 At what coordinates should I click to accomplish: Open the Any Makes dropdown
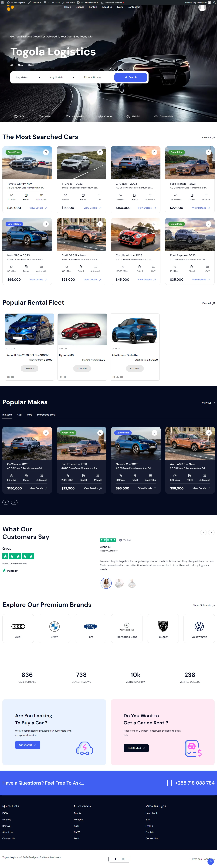click(28, 77)
